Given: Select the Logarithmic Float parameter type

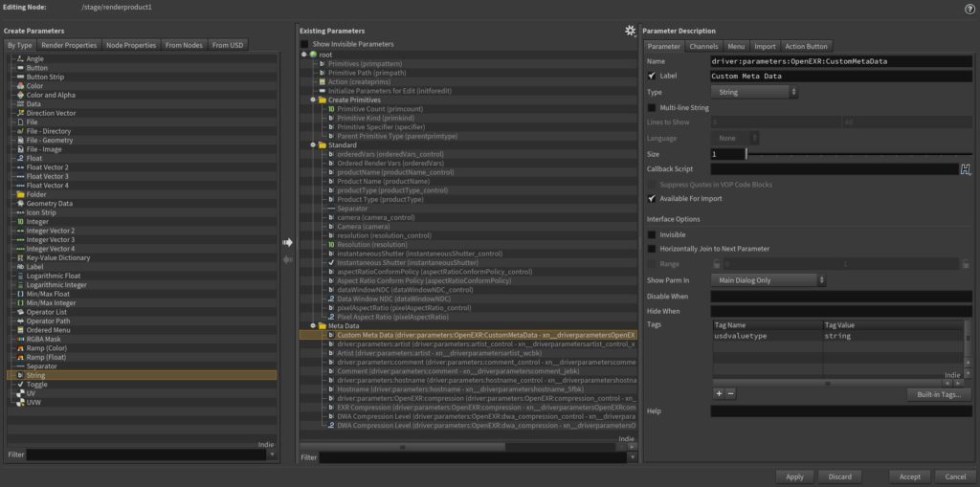Looking at the screenshot, I should tap(53, 276).
